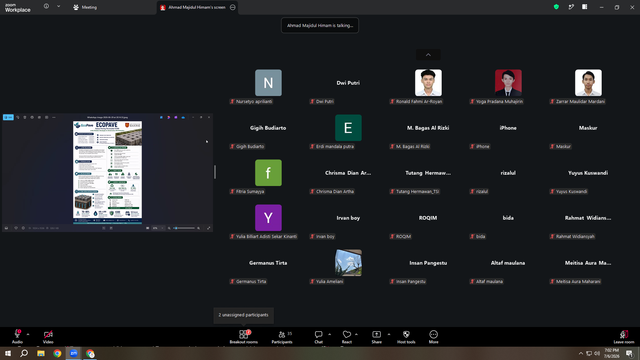Select Nursetyo apriliant's N avatar
Viewport: 640px width, 360px height.
pyautogui.click(x=268, y=82)
